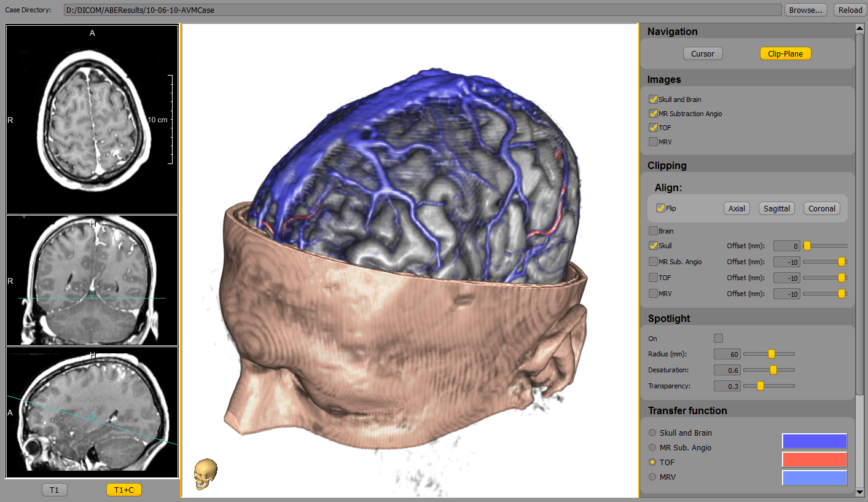Viewport: 868px width, 502px height.
Task: Select the MRV transfer function radio button
Action: pos(652,477)
